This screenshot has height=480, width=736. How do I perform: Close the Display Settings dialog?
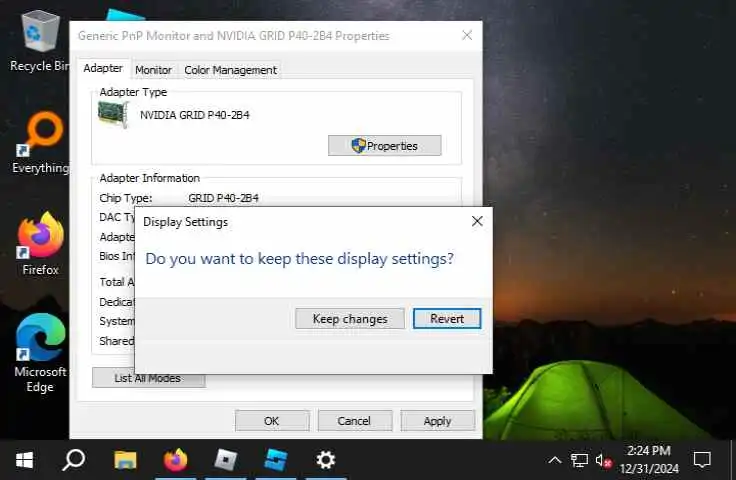coord(477,221)
